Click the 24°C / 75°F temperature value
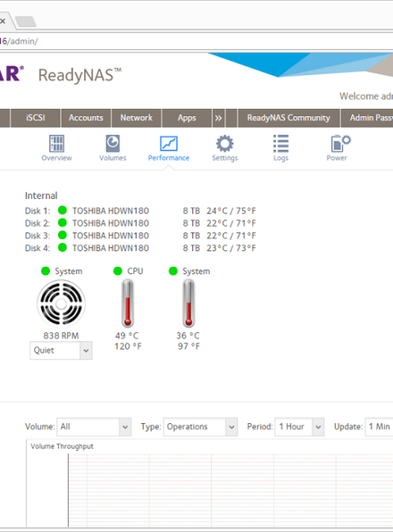Image resolution: width=393 pixels, height=532 pixels. tap(231, 210)
